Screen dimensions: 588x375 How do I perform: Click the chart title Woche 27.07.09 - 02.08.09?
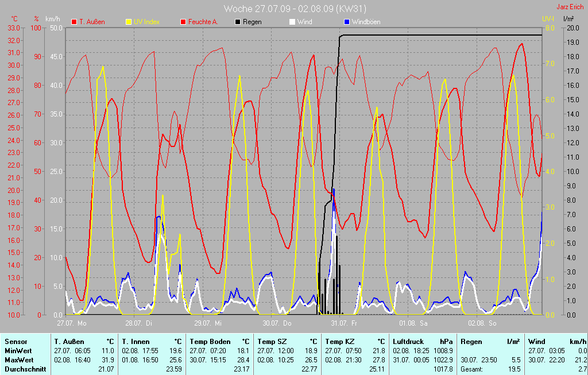tap(295, 9)
